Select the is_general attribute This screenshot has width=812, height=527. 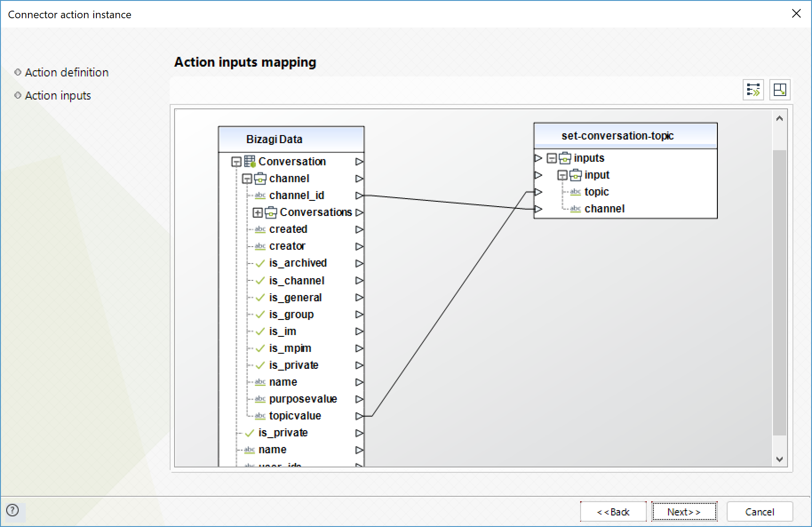click(295, 297)
